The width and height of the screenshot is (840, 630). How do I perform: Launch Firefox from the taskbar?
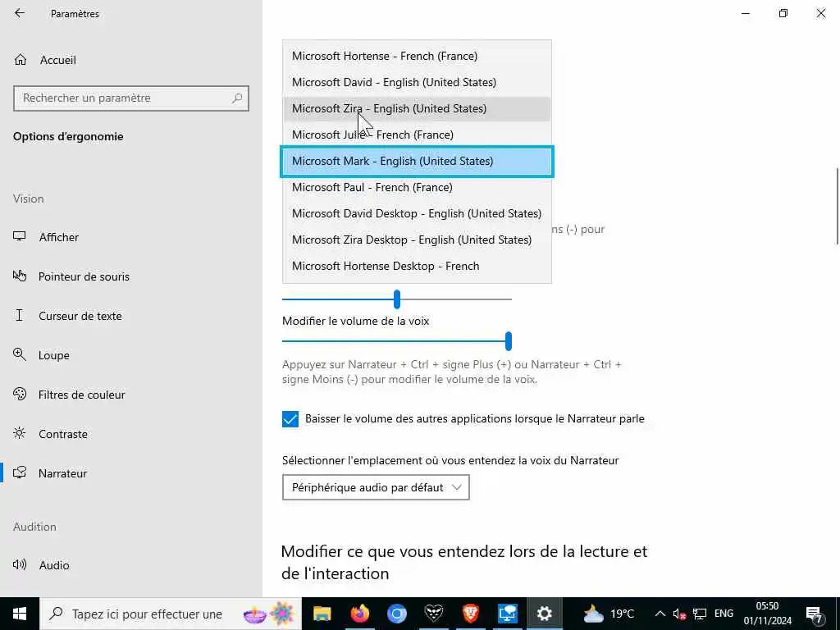[x=359, y=614]
